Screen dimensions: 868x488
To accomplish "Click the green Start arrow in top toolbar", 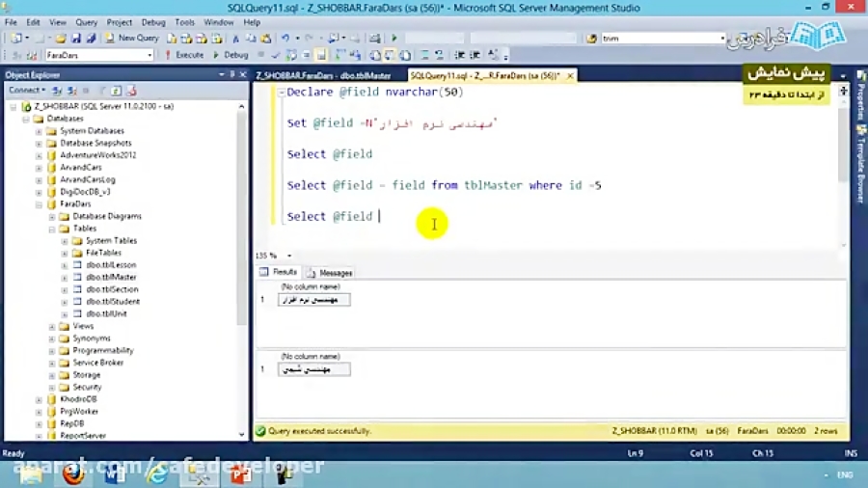I will tap(394, 39).
